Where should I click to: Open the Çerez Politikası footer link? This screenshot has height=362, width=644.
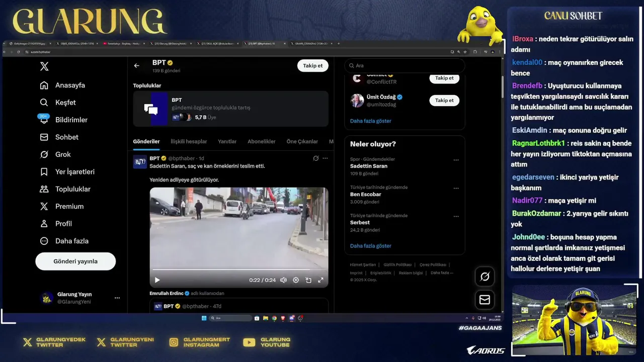(433, 264)
